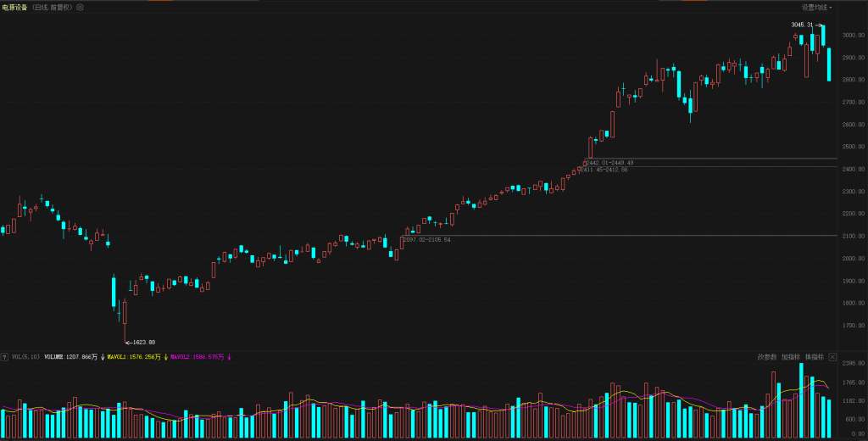Screen dimensions: 868x441
Task: Select the 2411.45-2412.86 gap line label
Action: 604,170
